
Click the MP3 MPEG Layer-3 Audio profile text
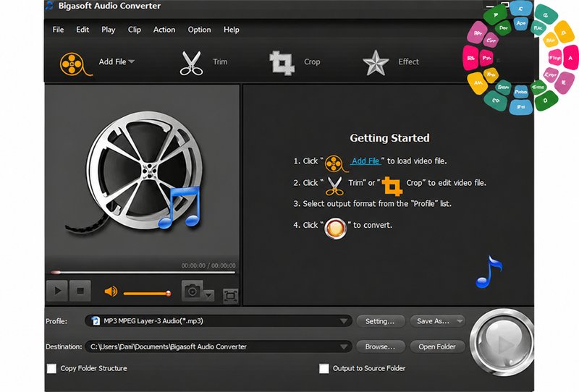pos(153,321)
